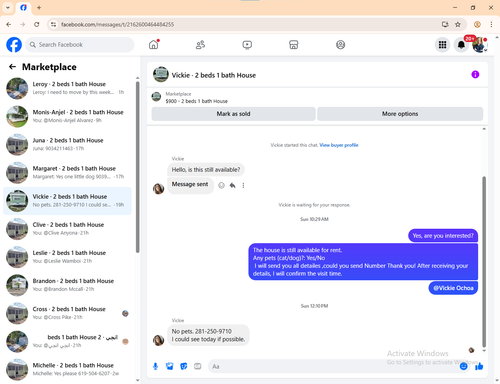Reload the browser page
The height and width of the screenshot is (384, 500).
click(x=37, y=24)
